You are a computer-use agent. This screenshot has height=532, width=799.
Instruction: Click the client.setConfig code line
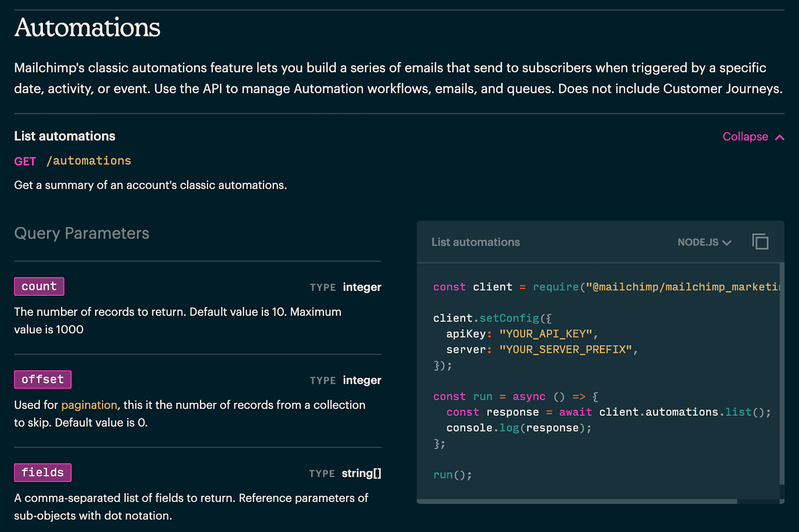click(492, 318)
